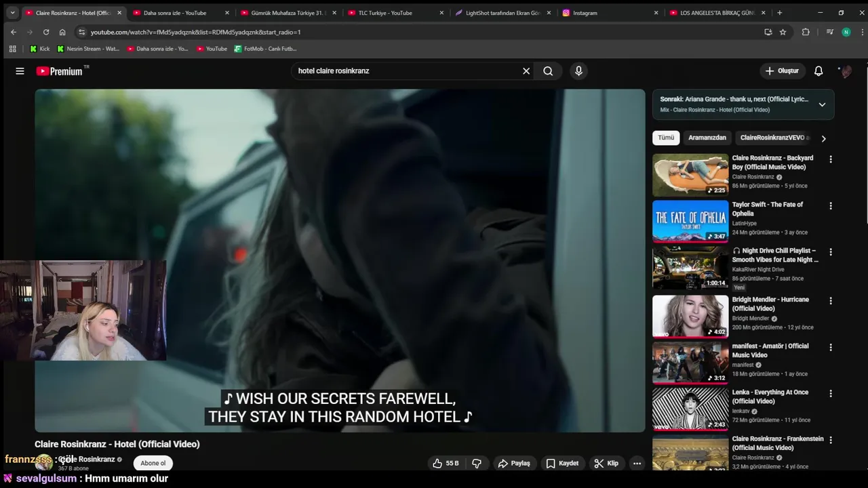Open the Nesrin Stream bookmark
The image size is (868, 488).
(88, 49)
